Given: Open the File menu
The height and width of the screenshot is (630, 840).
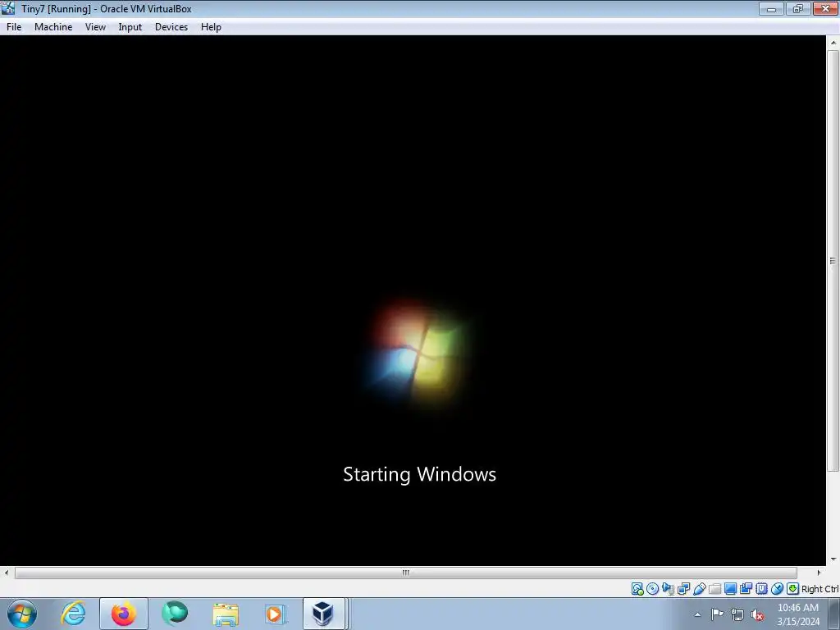Looking at the screenshot, I should point(14,27).
